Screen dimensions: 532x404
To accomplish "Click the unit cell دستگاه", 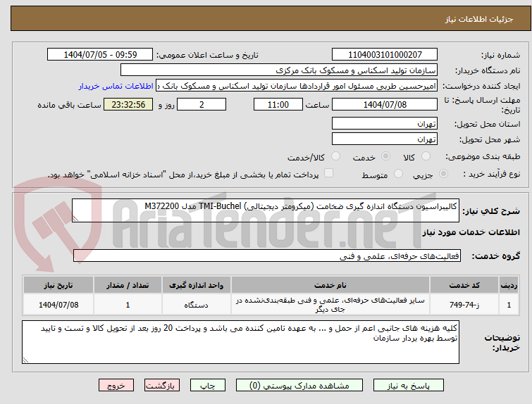I will (197, 305).
